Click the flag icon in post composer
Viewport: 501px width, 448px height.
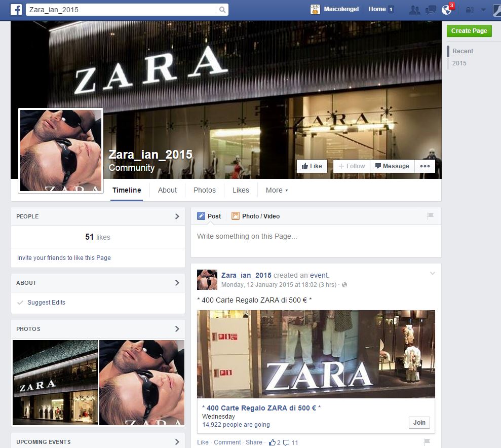pyautogui.click(x=430, y=216)
